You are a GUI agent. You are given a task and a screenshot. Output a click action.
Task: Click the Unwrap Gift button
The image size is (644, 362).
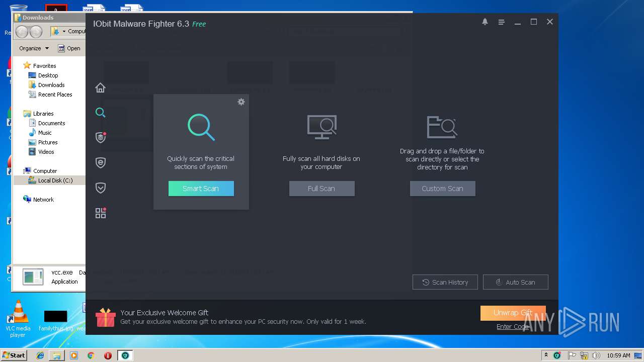513,313
